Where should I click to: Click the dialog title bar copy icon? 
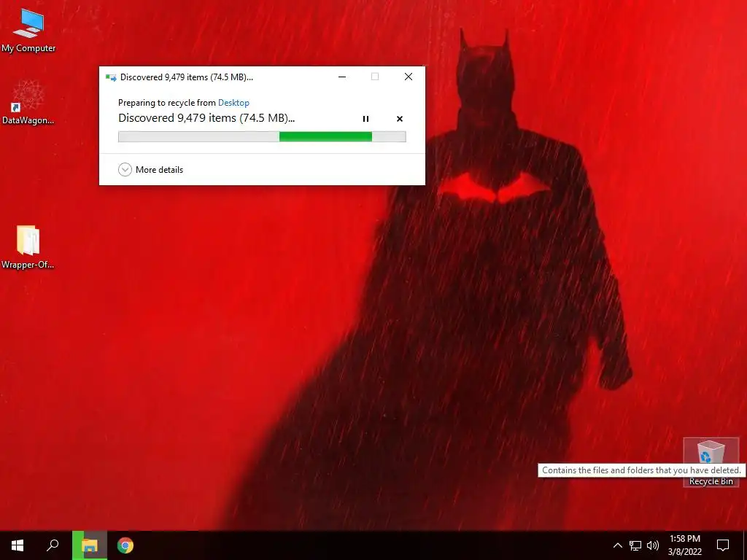pyautogui.click(x=111, y=77)
